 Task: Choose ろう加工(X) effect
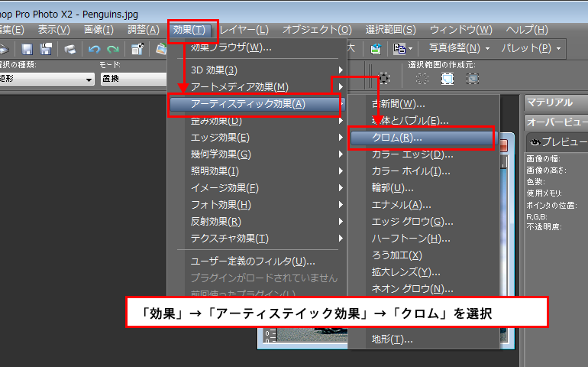424,255
